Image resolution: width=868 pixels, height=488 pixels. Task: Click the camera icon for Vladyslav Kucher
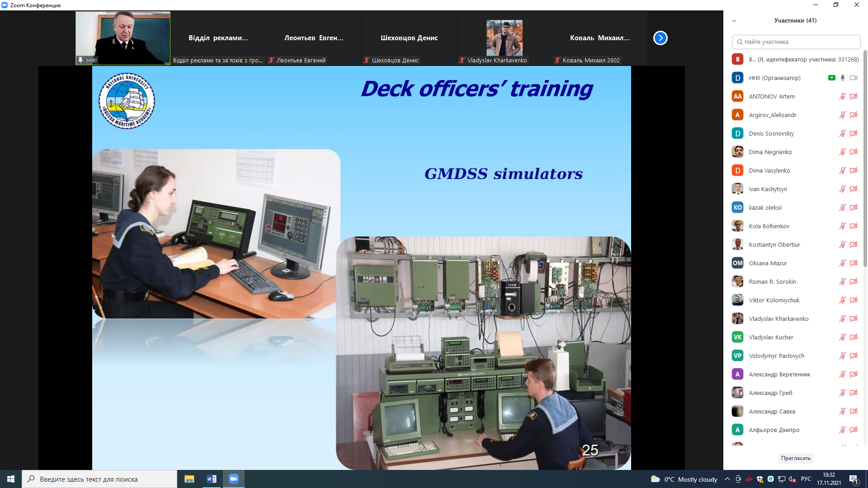[x=854, y=337]
